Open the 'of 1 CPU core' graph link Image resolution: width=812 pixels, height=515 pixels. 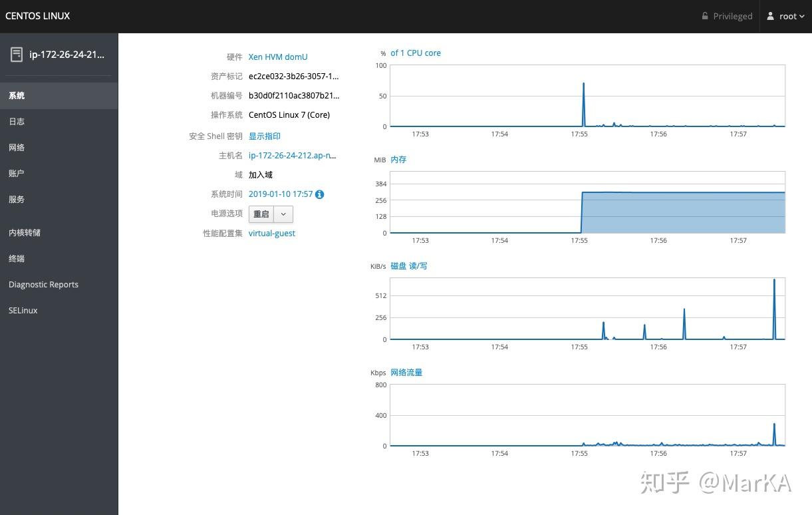pyautogui.click(x=416, y=53)
